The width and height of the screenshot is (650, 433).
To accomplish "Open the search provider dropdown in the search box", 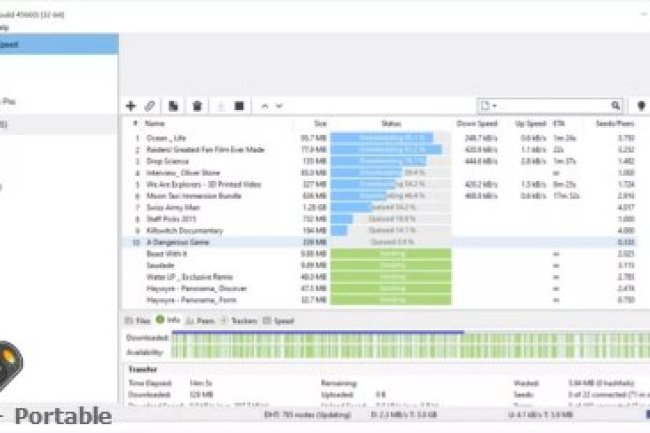I will 489,105.
